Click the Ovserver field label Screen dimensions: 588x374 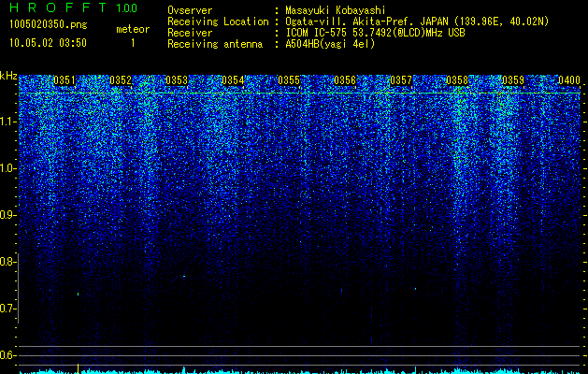190,10
